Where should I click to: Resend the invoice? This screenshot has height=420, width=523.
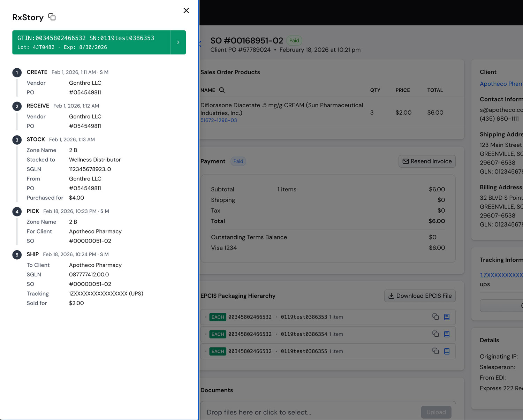427,161
